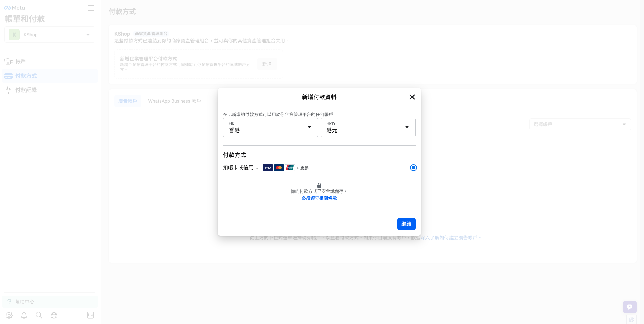This screenshot has width=644, height=324.
Task: Click the 付款方式 credit card sidebar icon
Action: coord(8,76)
